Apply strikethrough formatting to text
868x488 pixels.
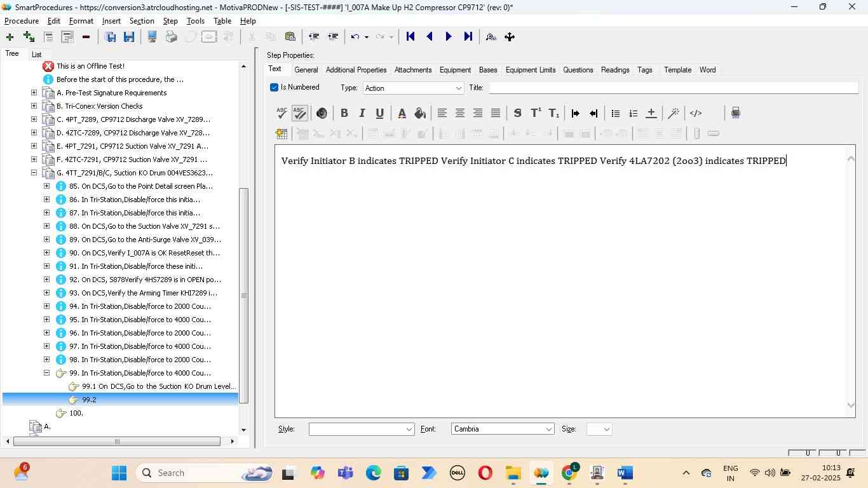(x=517, y=113)
